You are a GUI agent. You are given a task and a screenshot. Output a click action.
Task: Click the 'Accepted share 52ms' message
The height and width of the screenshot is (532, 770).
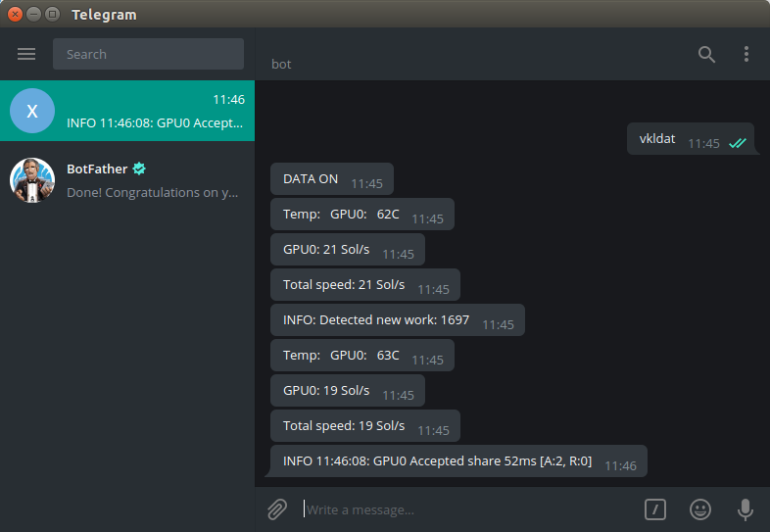point(437,461)
